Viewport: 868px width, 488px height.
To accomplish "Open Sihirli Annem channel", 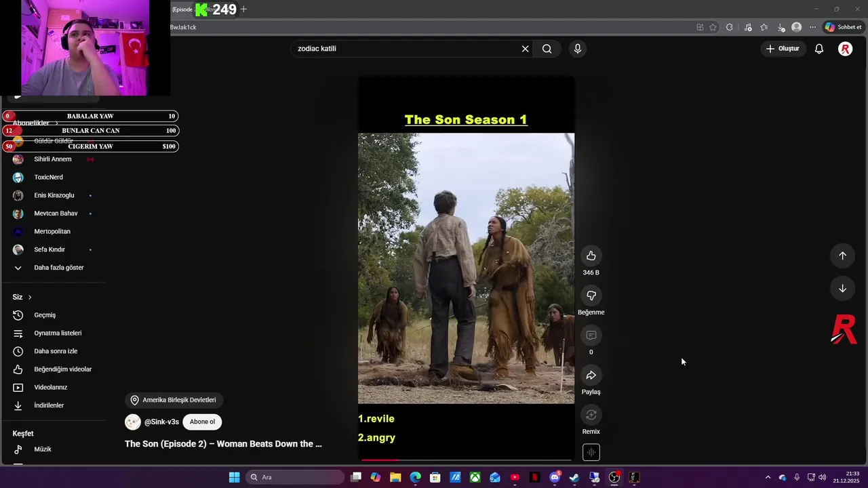I will coord(53,159).
